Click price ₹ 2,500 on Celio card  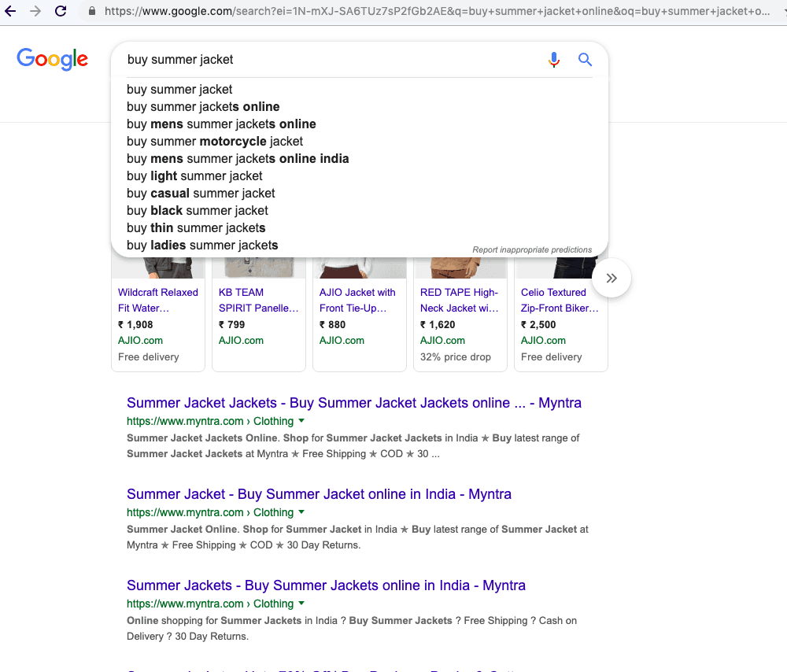point(538,325)
